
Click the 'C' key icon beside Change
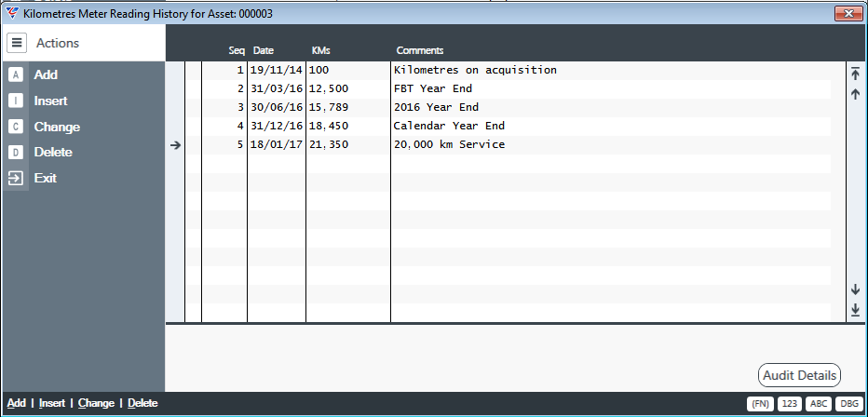16,127
